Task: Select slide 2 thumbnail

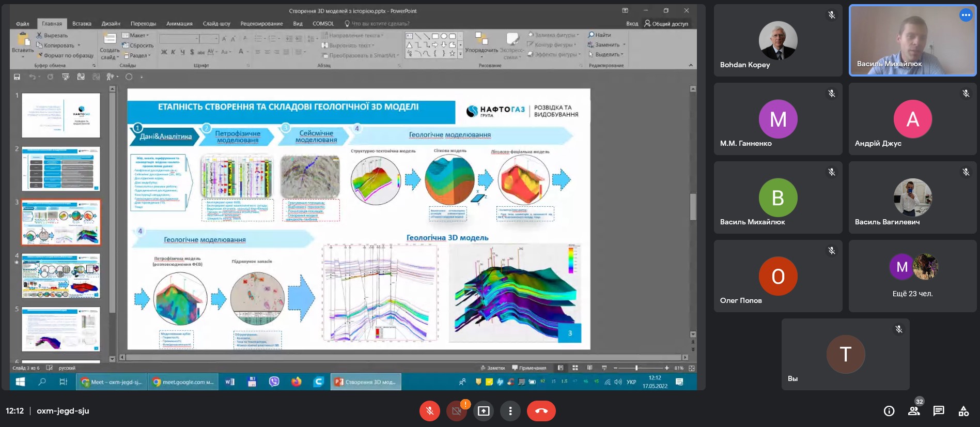Action: 61,169
